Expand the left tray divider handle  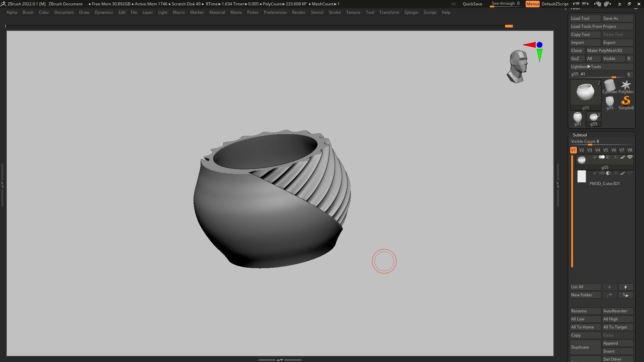pyautogui.click(x=2, y=184)
